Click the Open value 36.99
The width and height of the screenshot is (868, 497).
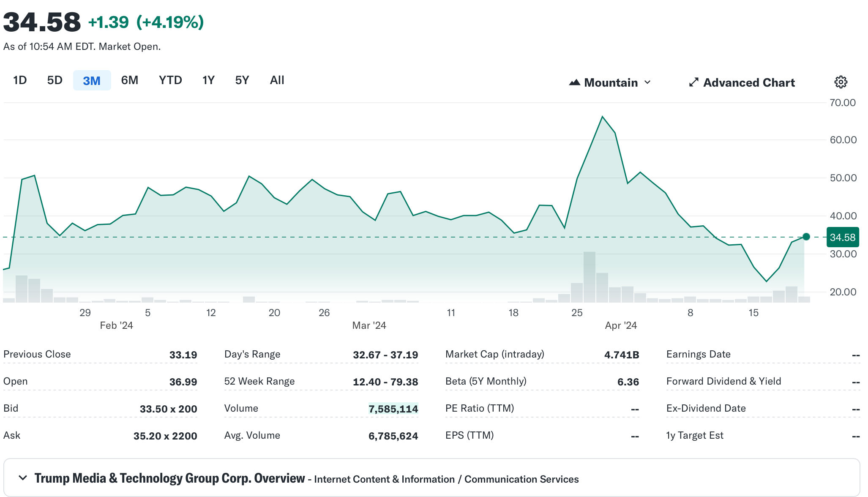click(x=183, y=382)
